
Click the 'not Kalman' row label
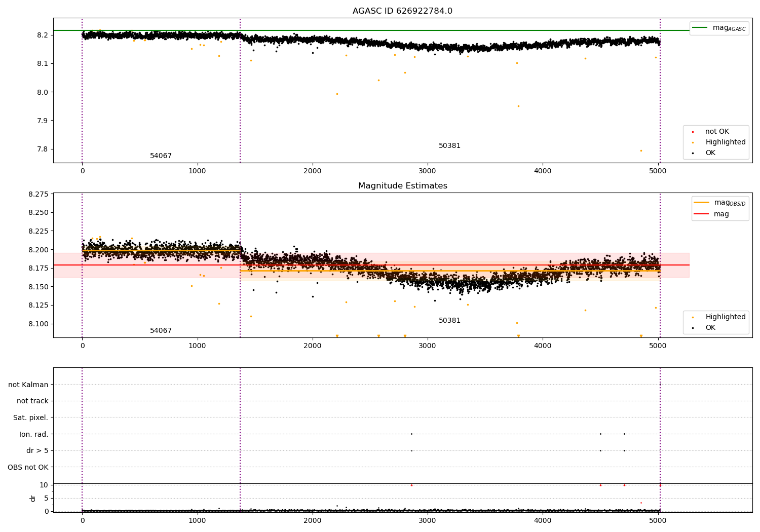28,385
